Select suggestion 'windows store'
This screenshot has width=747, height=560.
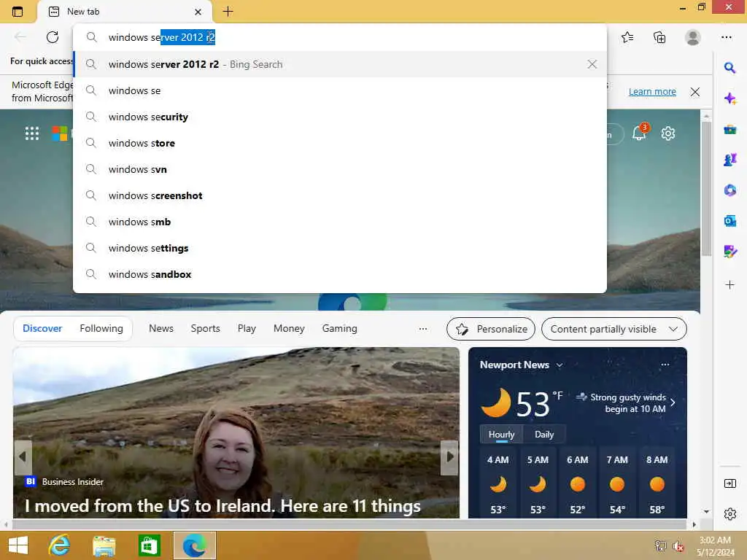tap(340, 143)
